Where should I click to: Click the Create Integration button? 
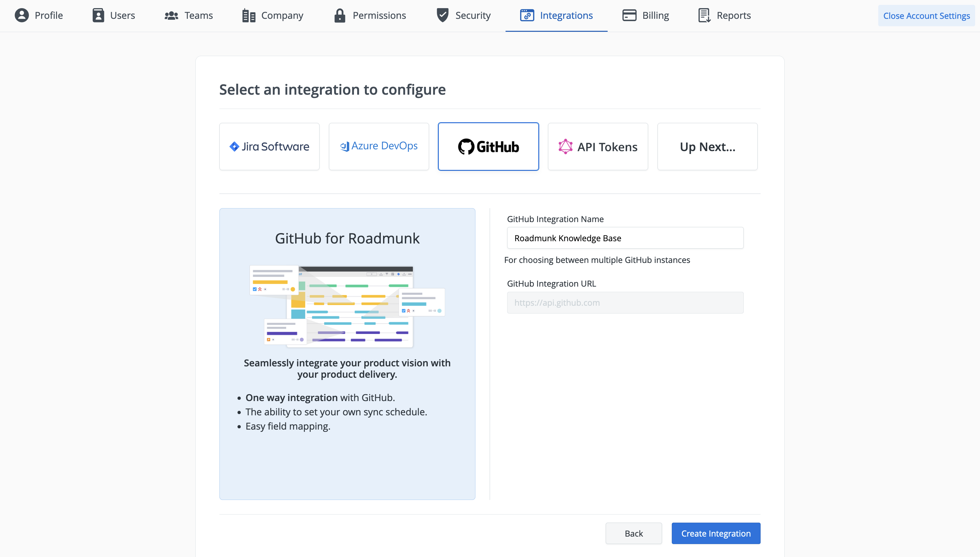[716, 533]
